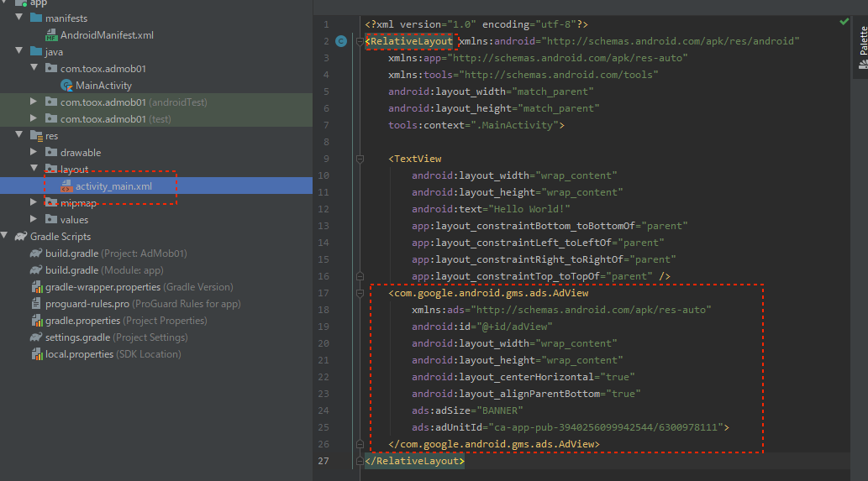Collapse the manifests folder arrow
868x481 pixels.
pos(19,17)
